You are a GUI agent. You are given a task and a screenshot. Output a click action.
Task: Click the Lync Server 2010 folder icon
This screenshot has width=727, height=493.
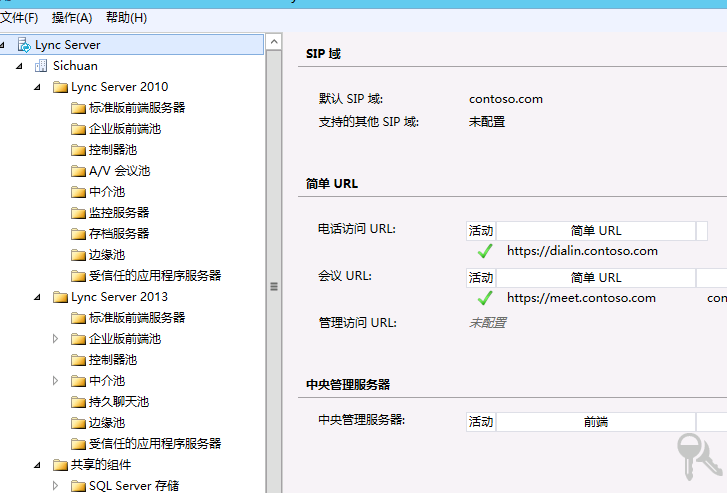pyautogui.click(x=60, y=87)
